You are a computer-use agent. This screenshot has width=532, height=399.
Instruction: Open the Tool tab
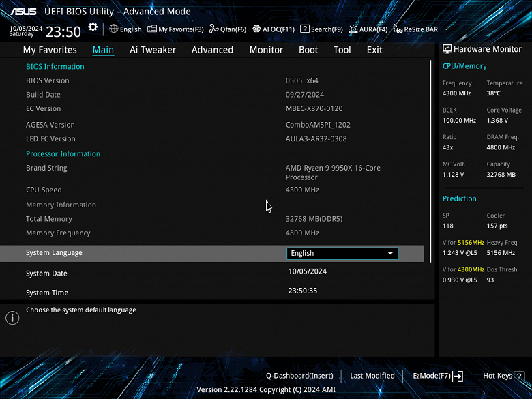pyautogui.click(x=342, y=50)
